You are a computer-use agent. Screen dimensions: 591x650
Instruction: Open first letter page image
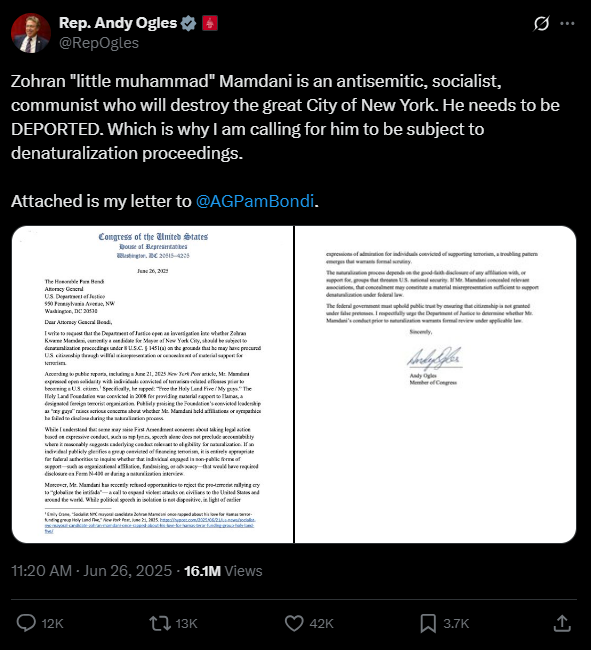pos(153,384)
